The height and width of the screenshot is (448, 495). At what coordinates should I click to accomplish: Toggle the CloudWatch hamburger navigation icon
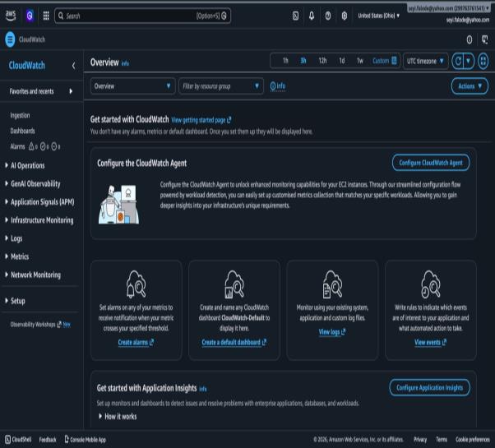(10, 39)
